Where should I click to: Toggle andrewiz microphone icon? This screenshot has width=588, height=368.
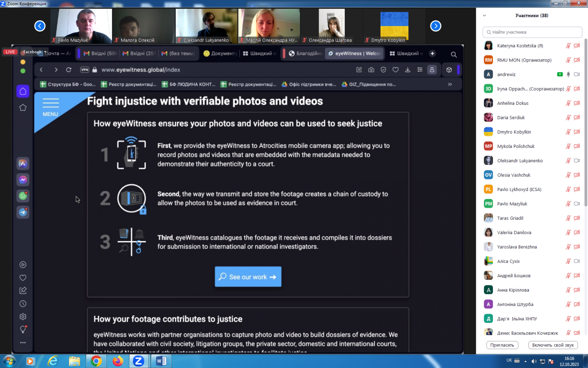click(568, 74)
